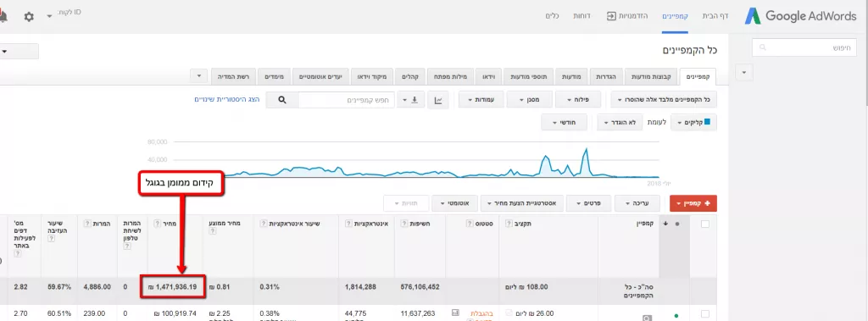
Task: Click הצג היסטוריית שינויים link
Action: pos(227,100)
